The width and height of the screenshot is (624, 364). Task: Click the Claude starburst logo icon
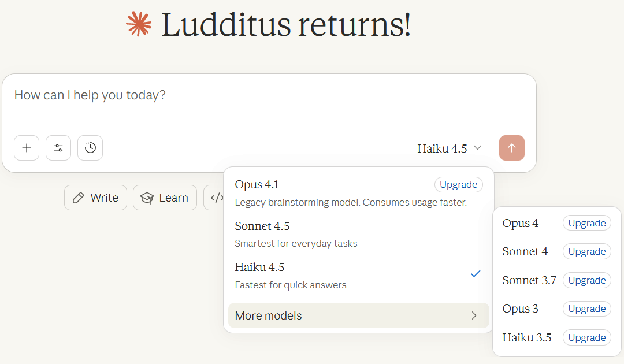[139, 25]
